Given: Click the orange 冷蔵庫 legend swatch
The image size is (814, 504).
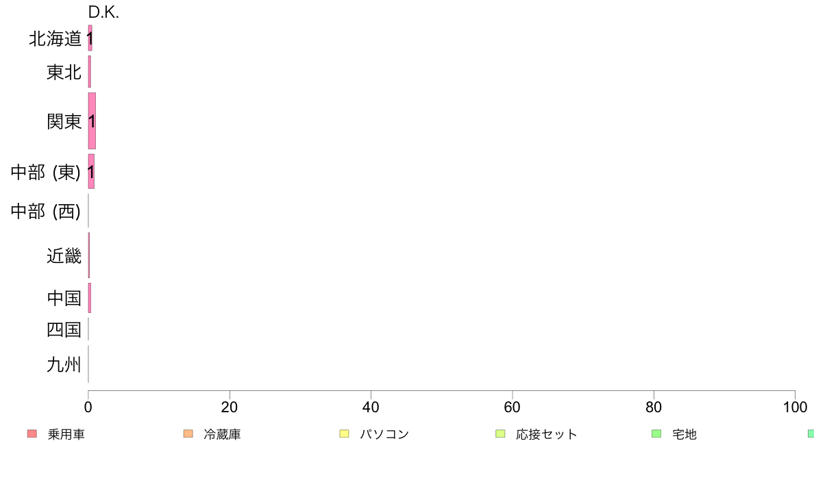Looking at the screenshot, I should pos(188,433).
